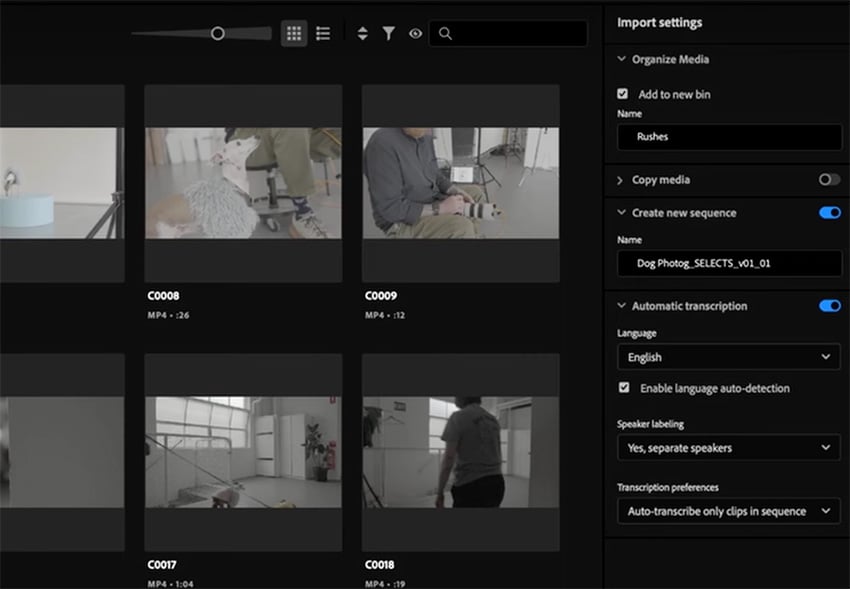Uncheck Add to new bin
The width and height of the screenshot is (850, 589).
(x=625, y=94)
